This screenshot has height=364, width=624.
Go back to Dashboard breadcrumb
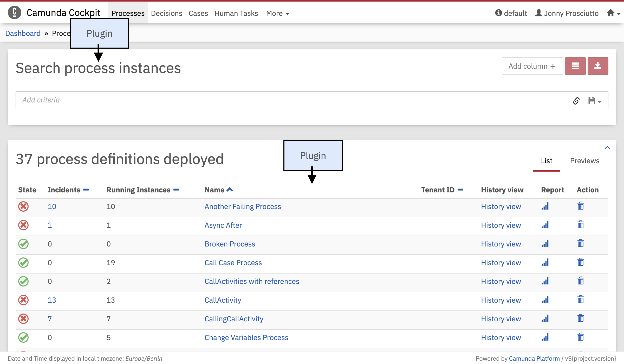[x=23, y=33]
